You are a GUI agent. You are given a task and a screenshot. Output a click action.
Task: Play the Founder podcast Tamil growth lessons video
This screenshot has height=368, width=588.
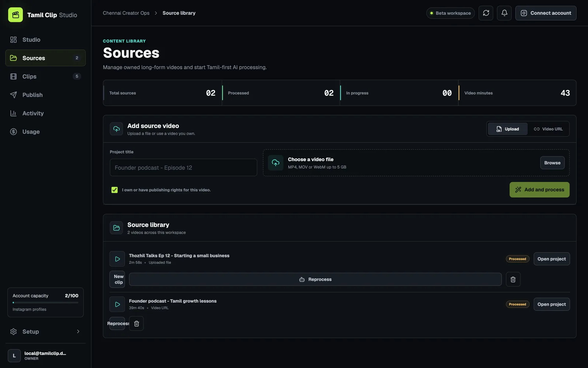tap(117, 304)
